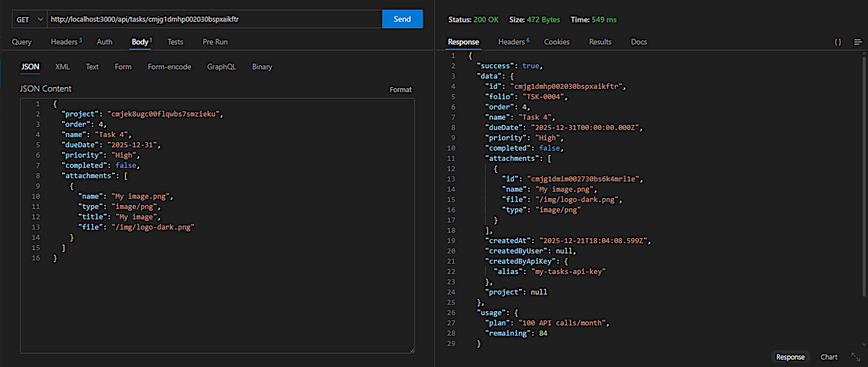Select the XML body type
The height and width of the screenshot is (367, 868).
pyautogui.click(x=62, y=67)
